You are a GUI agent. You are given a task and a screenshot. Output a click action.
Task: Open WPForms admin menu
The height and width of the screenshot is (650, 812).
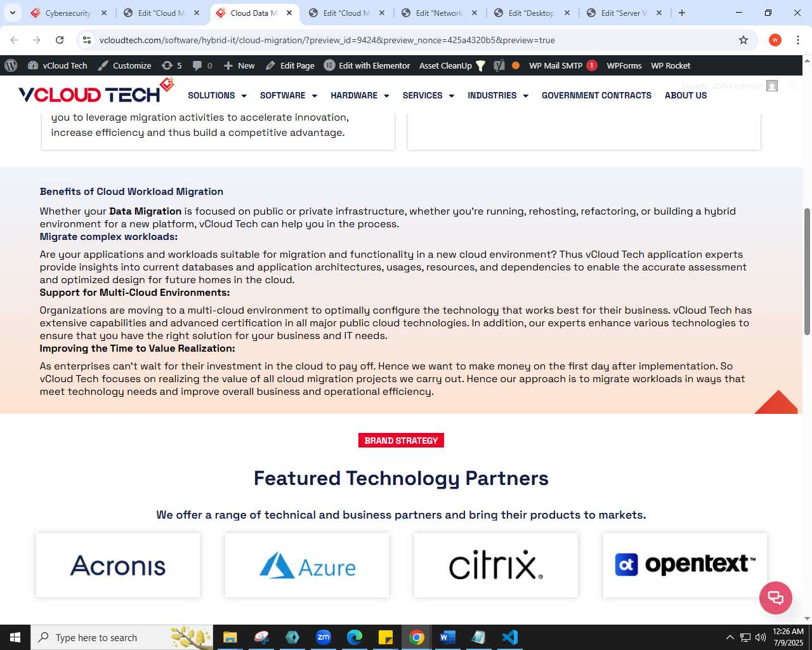point(624,65)
